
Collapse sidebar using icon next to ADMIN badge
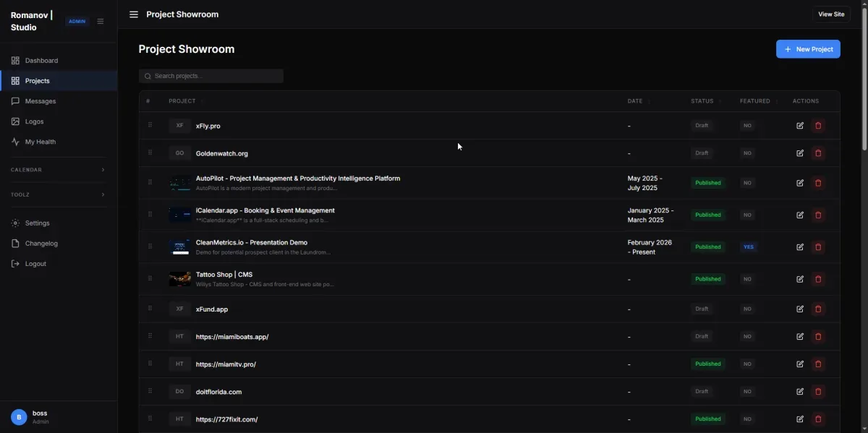point(101,21)
